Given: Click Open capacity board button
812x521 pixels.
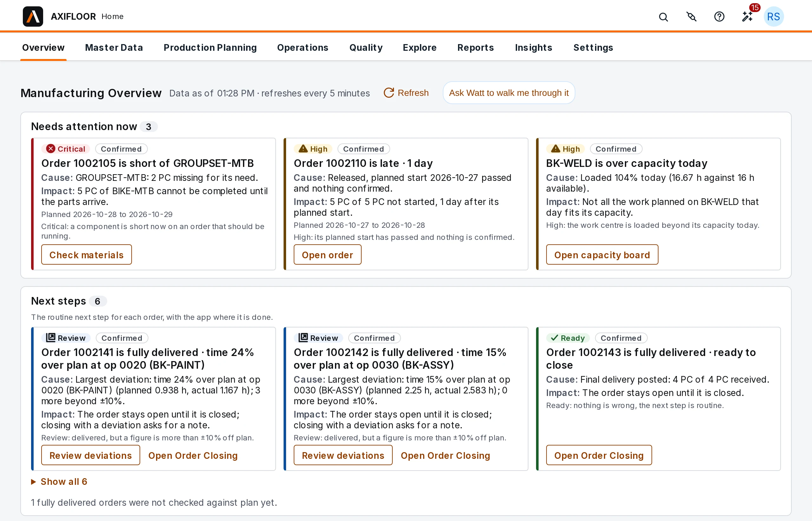Looking at the screenshot, I should (x=602, y=255).
